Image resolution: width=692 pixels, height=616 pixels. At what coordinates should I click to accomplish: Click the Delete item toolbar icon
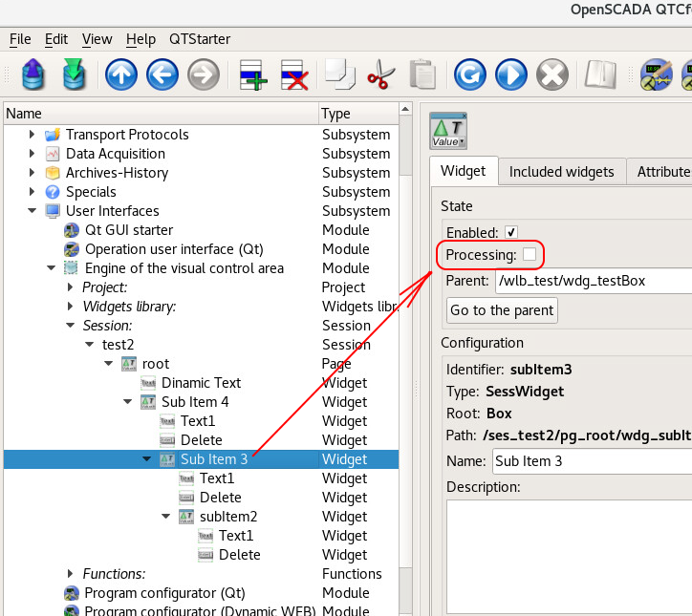tap(293, 74)
